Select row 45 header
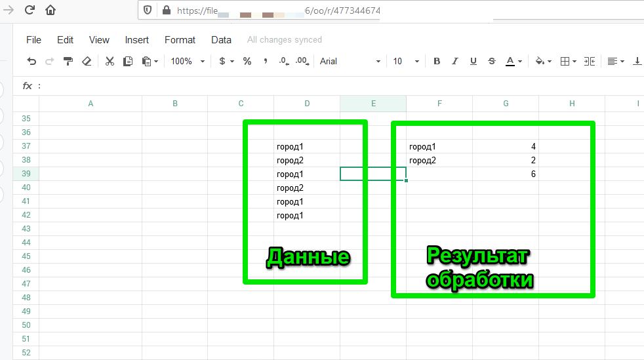644x360 pixels. [26, 256]
